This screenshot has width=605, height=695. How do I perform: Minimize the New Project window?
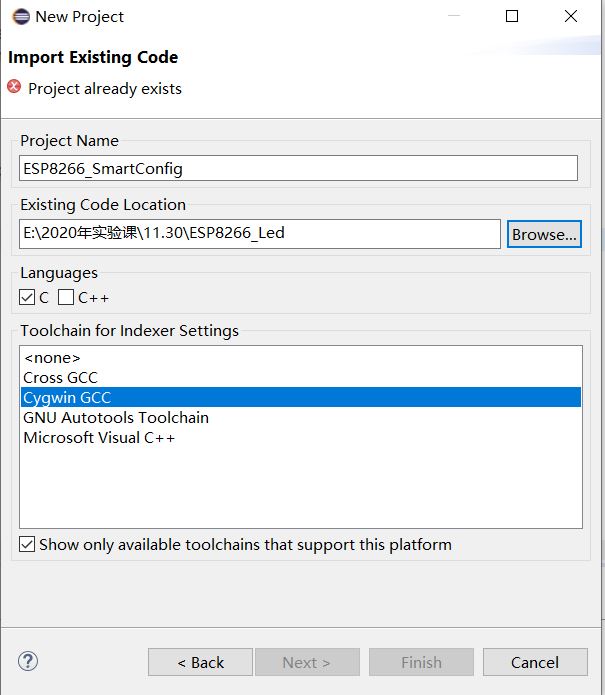coord(454,16)
